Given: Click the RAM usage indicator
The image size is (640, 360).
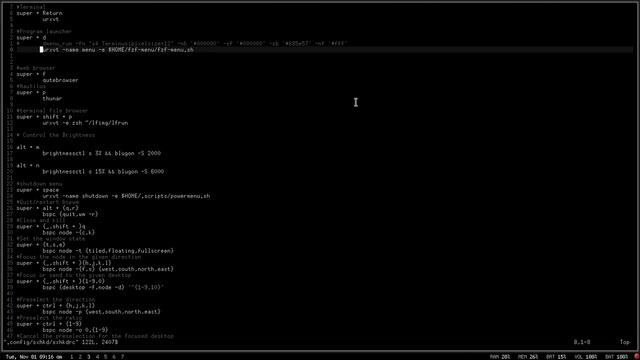Looking at the screenshot, I should click(x=500, y=357).
